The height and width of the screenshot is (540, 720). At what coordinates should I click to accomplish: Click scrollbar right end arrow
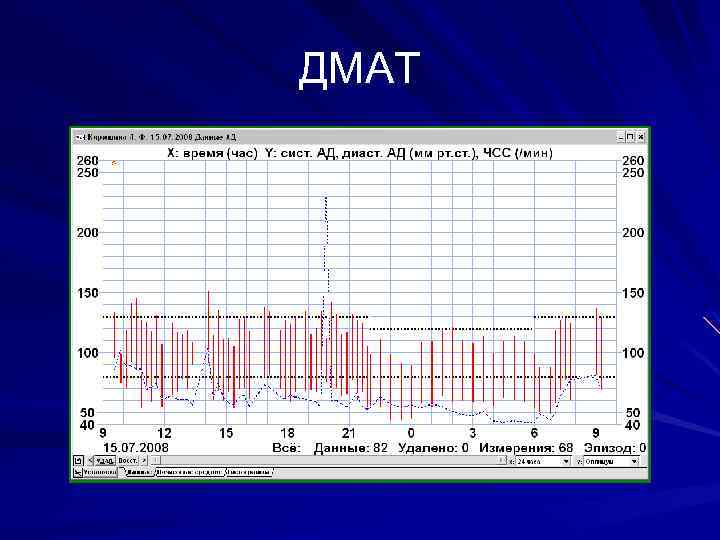tap(501, 460)
